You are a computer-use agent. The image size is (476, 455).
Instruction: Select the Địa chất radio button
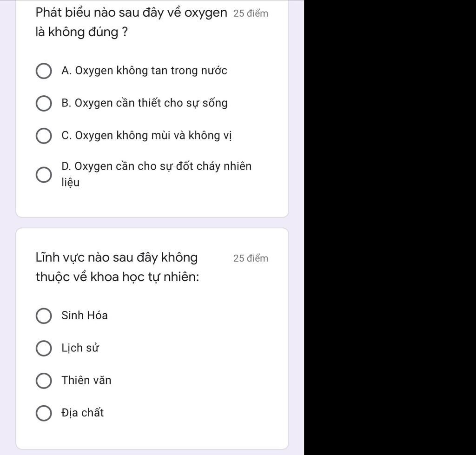(x=44, y=413)
